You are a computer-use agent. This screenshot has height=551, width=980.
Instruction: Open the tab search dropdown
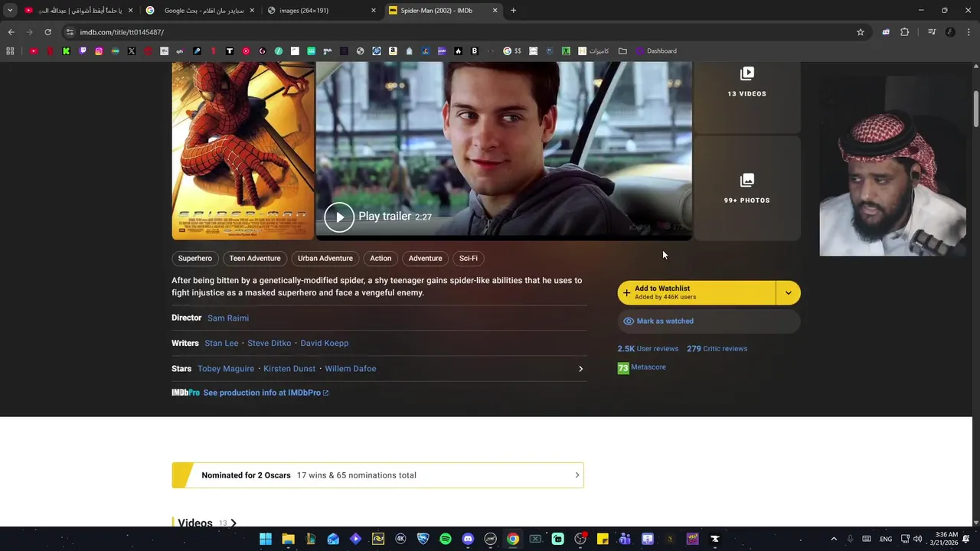[10, 11]
